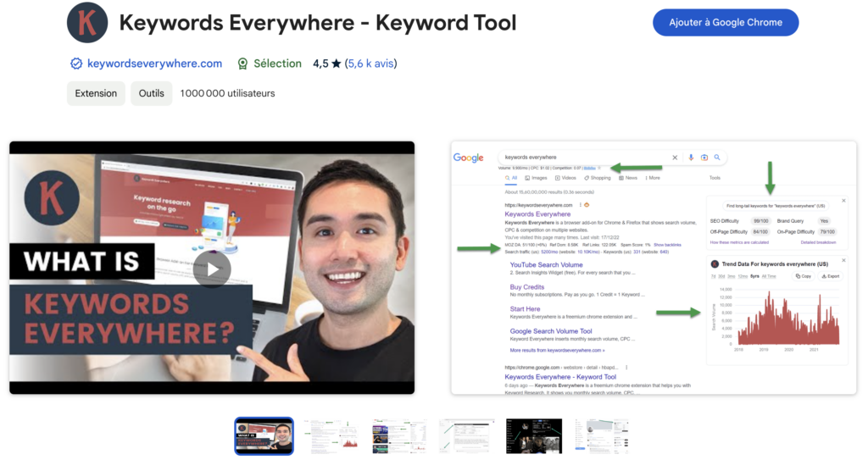Viewport: 868px width, 471px height.
Task: Click the Sélection featured badge icon
Action: click(x=242, y=64)
